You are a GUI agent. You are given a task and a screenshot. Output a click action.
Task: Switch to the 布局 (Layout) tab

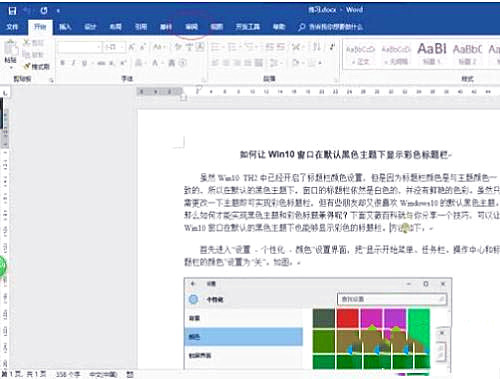pyautogui.click(x=116, y=27)
